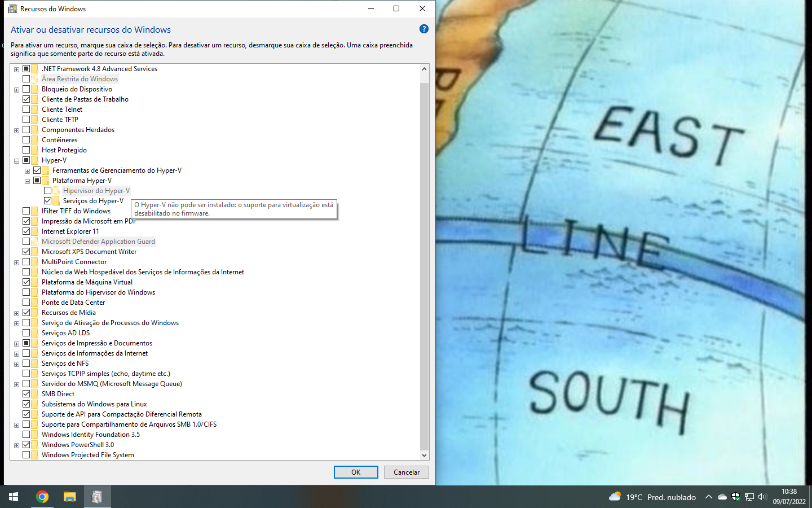The image size is (812, 508).
Task: Click scrollbar down arrow in features list
Action: (424, 455)
